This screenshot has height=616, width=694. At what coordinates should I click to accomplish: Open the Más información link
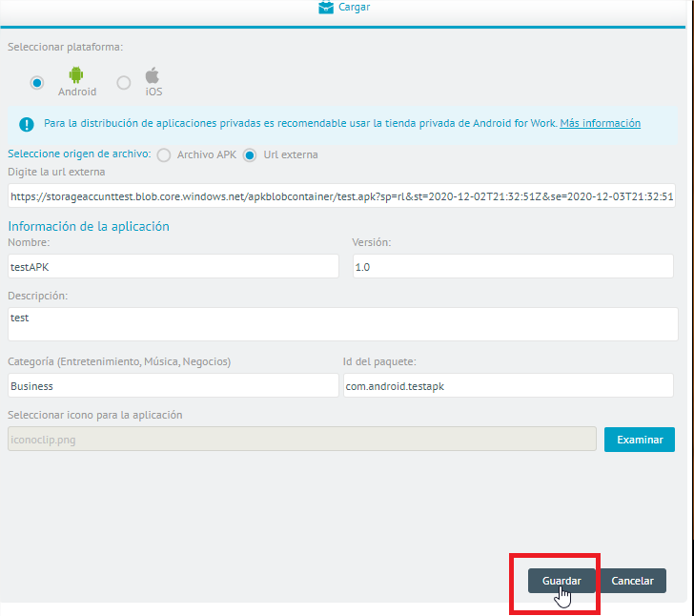point(600,123)
